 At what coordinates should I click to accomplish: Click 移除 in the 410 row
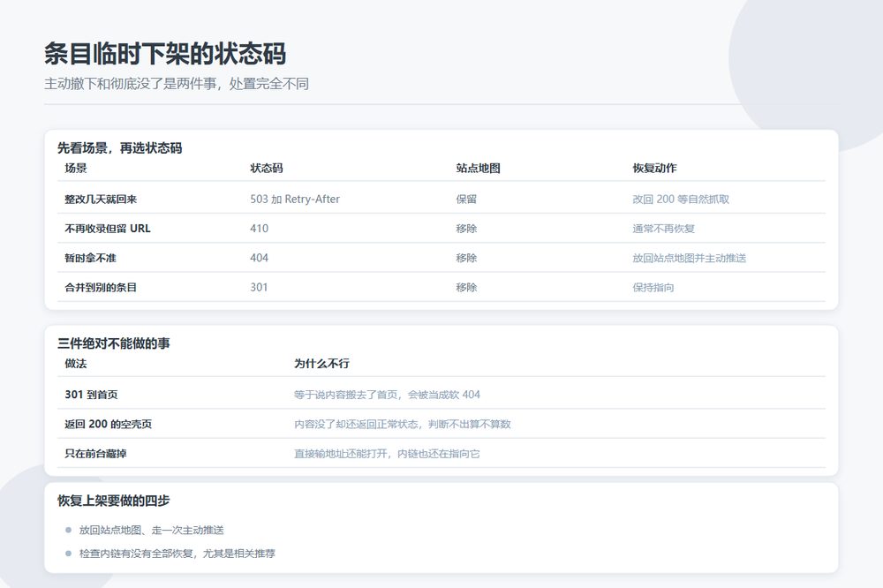tap(466, 228)
